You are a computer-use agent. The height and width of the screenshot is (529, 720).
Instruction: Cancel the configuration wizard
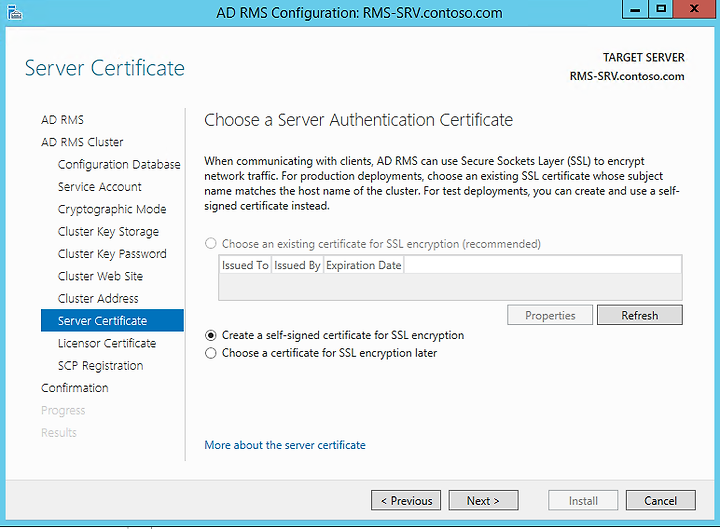(660, 500)
